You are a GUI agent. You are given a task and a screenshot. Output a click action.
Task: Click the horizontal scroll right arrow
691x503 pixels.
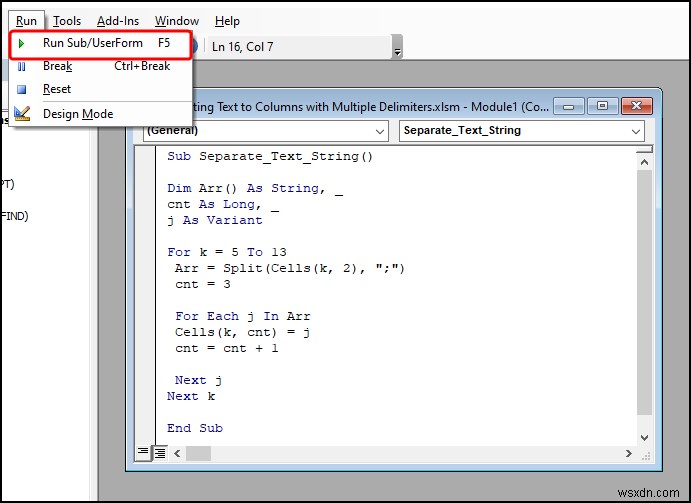[x=628, y=453]
